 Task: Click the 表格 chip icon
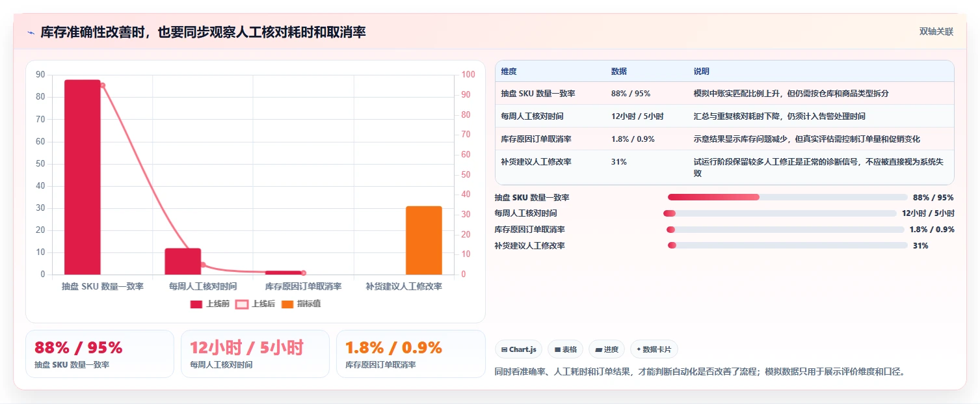coord(557,349)
